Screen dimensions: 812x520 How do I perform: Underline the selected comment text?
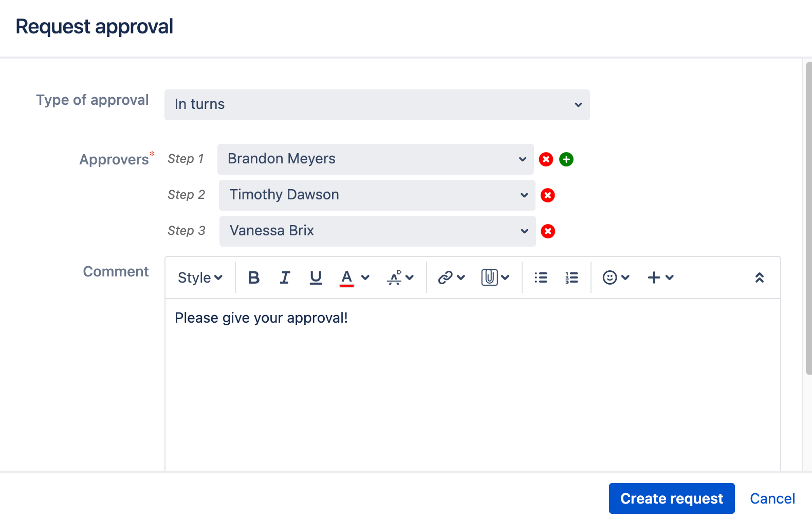click(316, 277)
